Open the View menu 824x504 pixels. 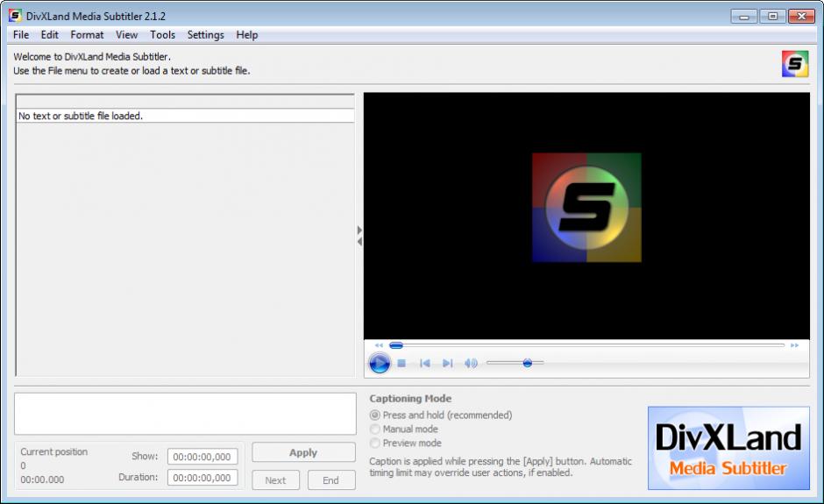point(126,35)
